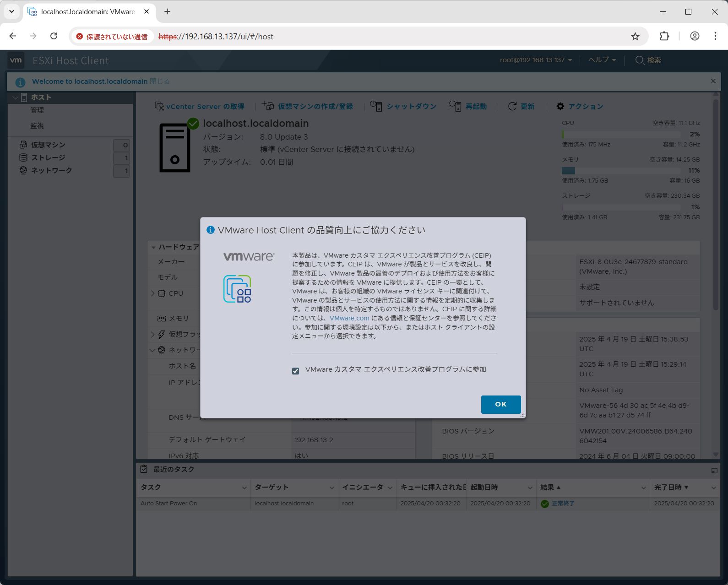The height and width of the screenshot is (585, 728).
Task: Collapse the ハードウェア section
Action: point(154,247)
